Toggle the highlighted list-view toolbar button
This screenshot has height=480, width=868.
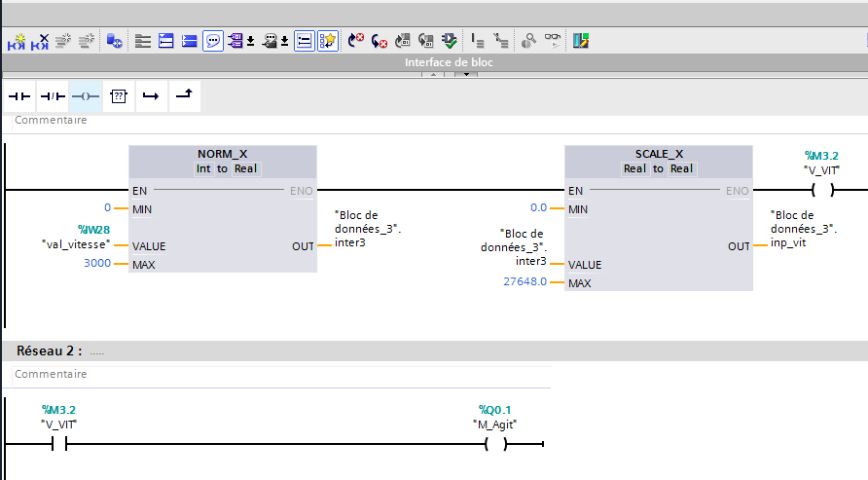pyautogui.click(x=304, y=41)
